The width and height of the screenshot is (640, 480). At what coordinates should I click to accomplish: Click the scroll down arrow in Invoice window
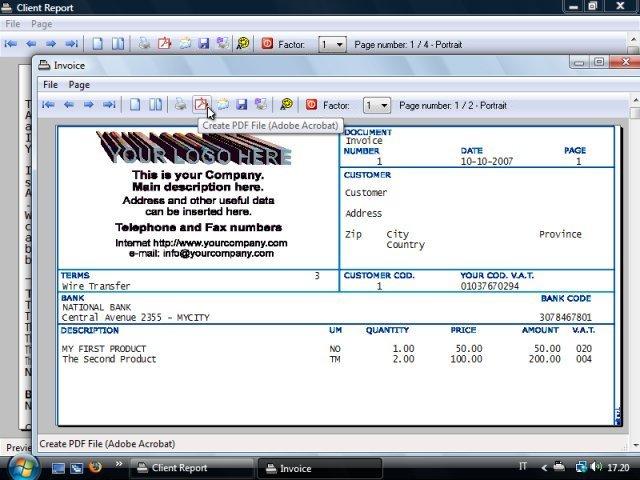636,445
